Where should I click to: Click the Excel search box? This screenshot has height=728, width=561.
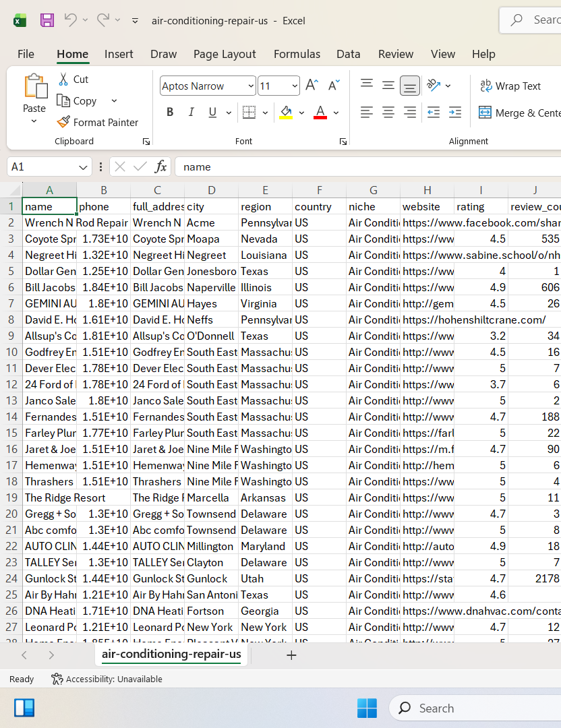pos(531,20)
